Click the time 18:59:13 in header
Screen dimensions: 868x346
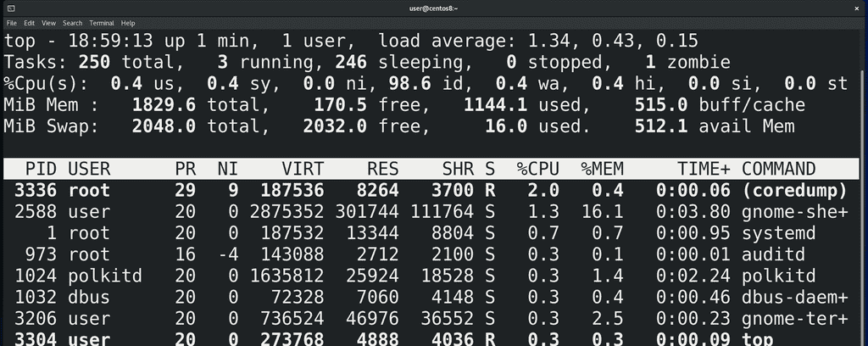pyautogui.click(x=111, y=41)
